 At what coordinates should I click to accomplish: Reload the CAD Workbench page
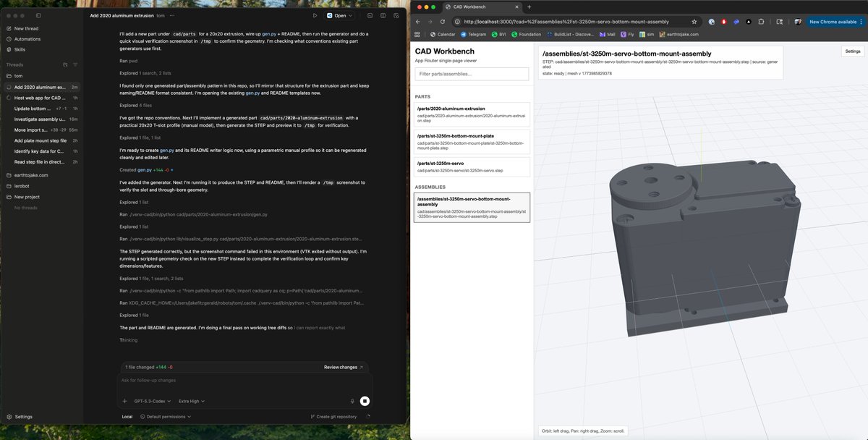coord(441,22)
